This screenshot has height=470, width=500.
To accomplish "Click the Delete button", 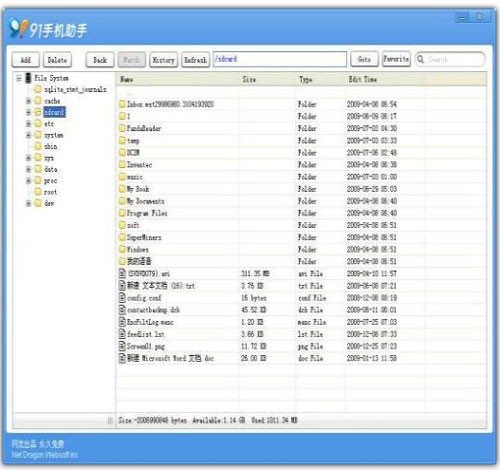I will pyautogui.click(x=57, y=60).
